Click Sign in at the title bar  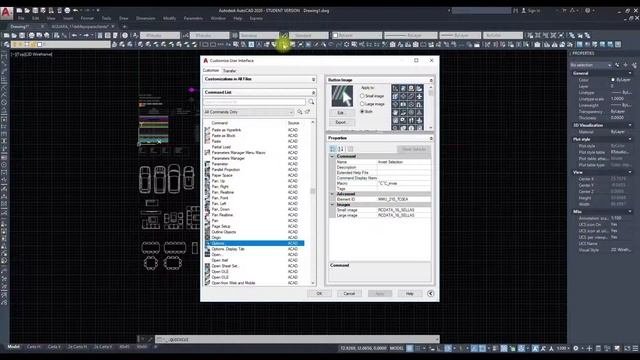[531, 11]
